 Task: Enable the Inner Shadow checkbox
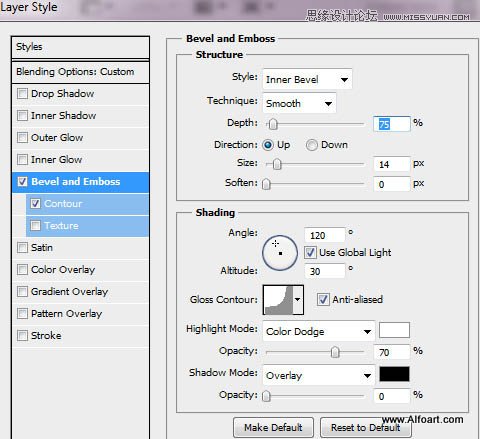pos(22,116)
